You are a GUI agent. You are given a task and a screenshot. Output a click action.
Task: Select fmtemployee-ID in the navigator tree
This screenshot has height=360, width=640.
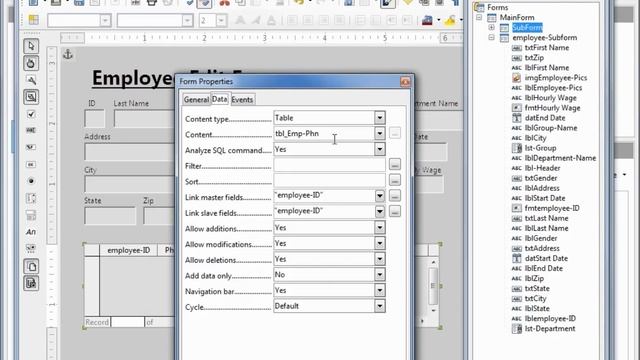(x=552, y=208)
